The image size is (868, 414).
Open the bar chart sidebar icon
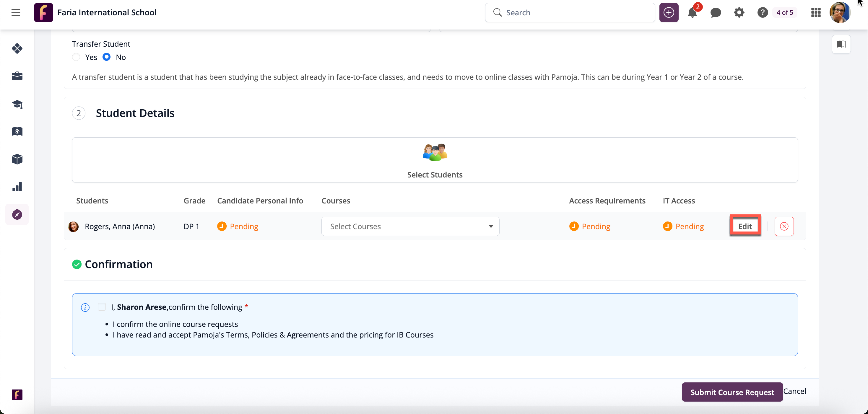coord(17,187)
